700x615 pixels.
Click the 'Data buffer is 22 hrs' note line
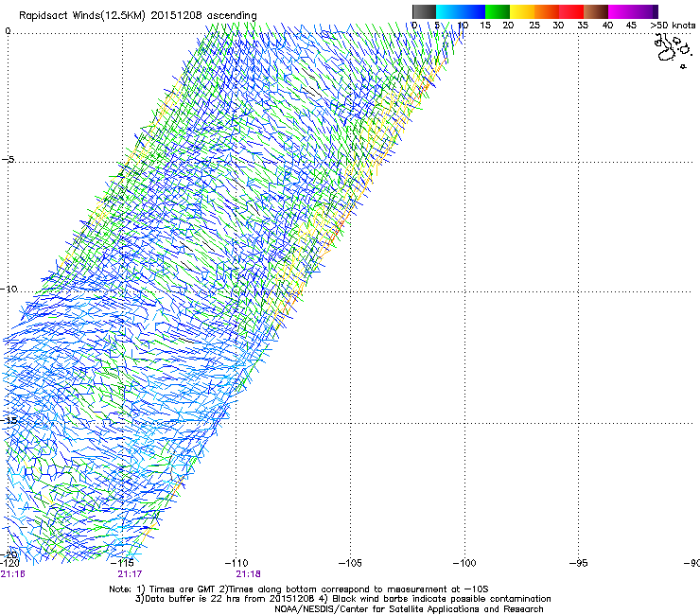(342, 599)
